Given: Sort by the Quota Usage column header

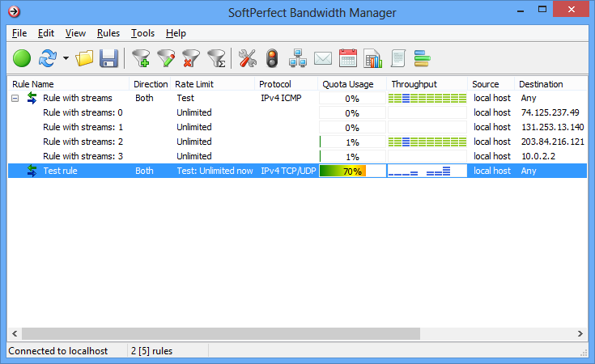Looking at the screenshot, I should coord(352,84).
